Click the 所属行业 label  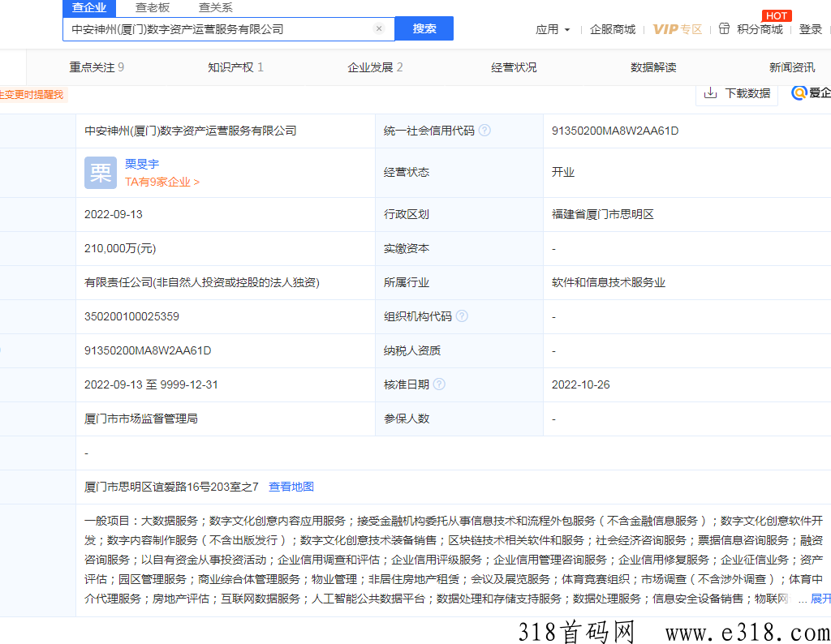click(x=406, y=283)
